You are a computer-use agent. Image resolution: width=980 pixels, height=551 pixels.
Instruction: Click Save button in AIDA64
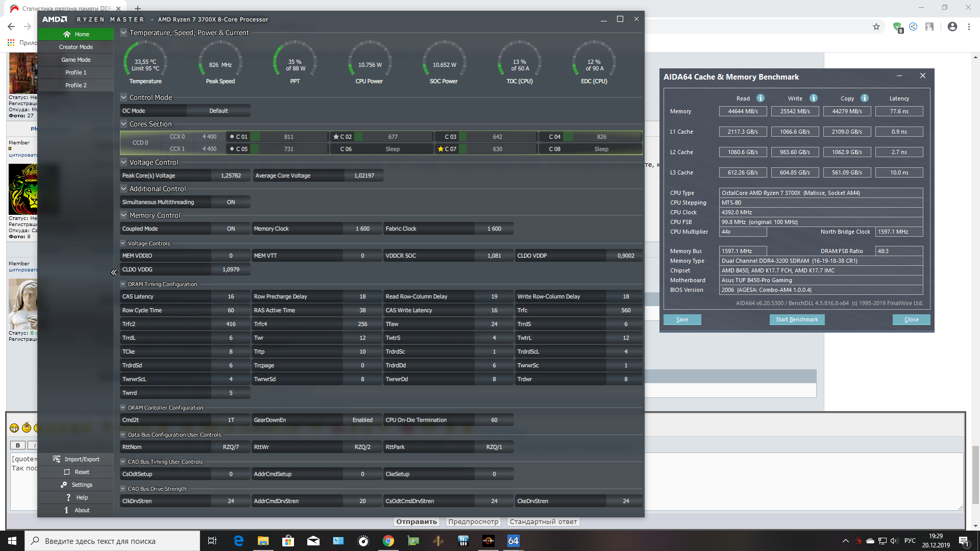click(x=682, y=319)
